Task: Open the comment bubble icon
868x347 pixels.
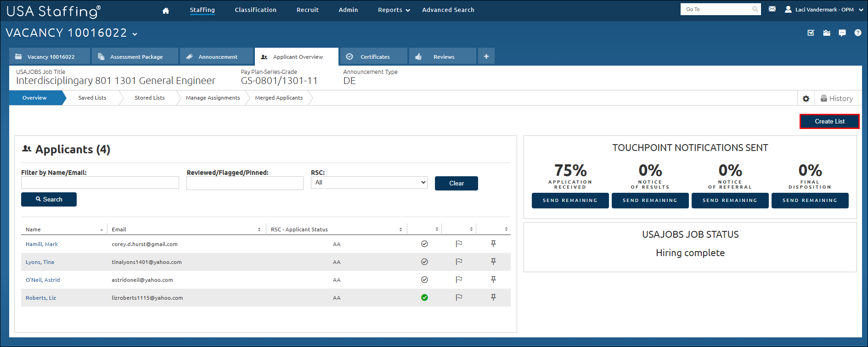Action: click(x=842, y=33)
